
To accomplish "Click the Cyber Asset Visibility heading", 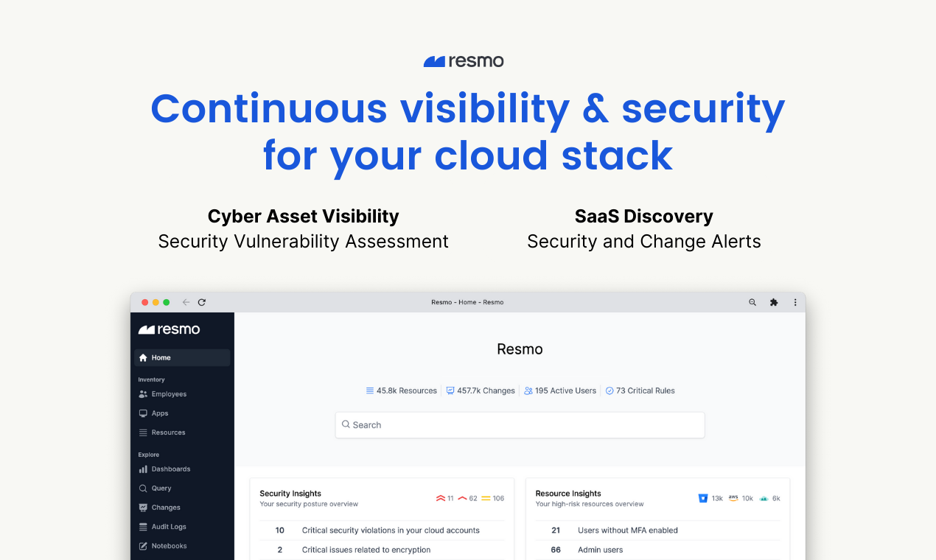I will coord(304,217).
